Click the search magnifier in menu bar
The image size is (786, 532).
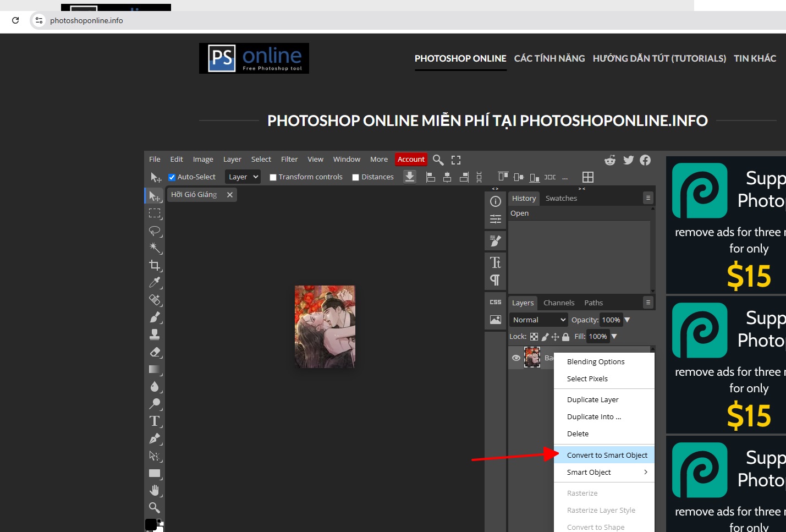[438, 160]
